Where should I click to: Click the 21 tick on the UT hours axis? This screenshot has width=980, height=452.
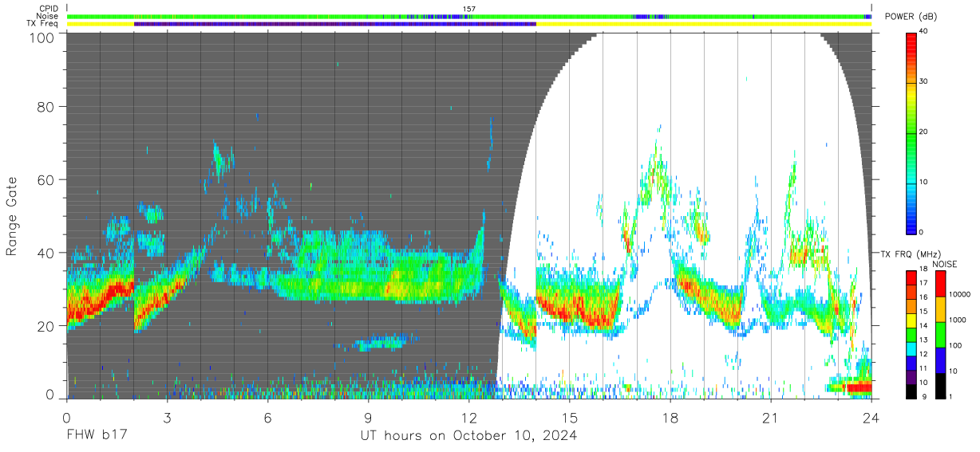pyautogui.click(x=771, y=418)
